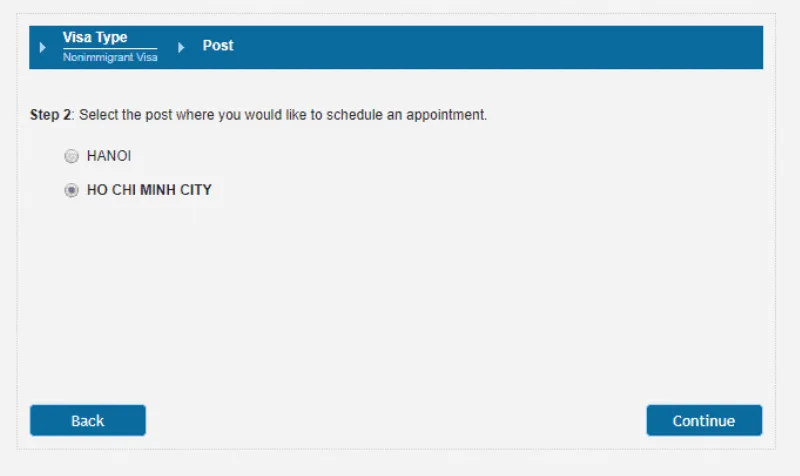Click the arrow icon before Visa Type

(x=43, y=47)
